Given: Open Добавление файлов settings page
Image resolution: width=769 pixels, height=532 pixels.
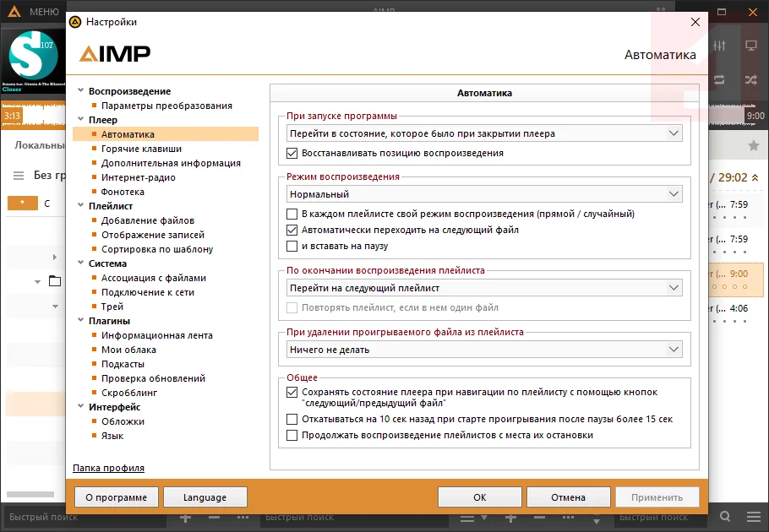Looking at the screenshot, I should [148, 220].
